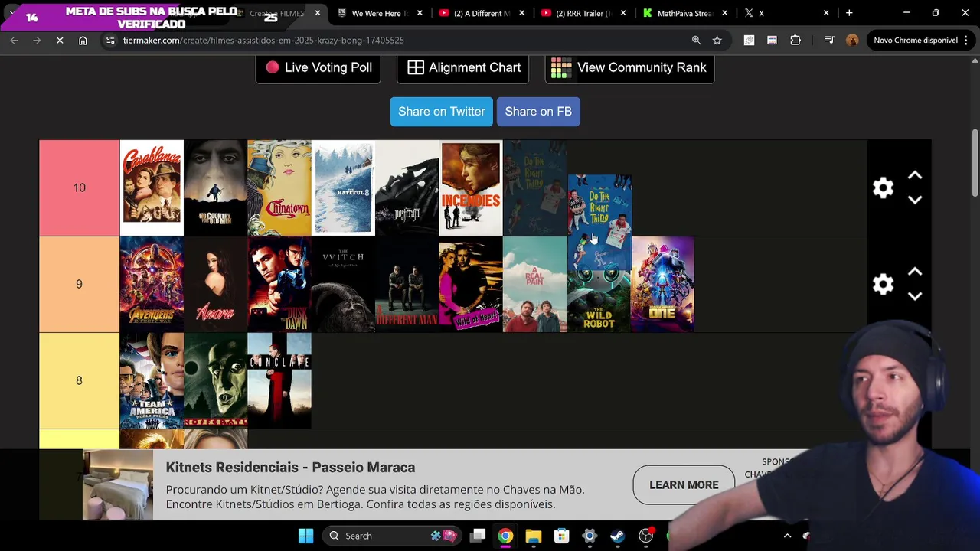
Task: Open settings gear for tier 10 row
Action: 883,187
